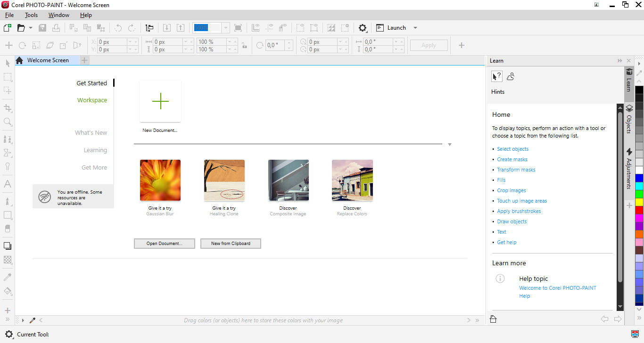The height and width of the screenshot is (343, 644).
Task: Open the Crop images help link
Action: (512, 190)
